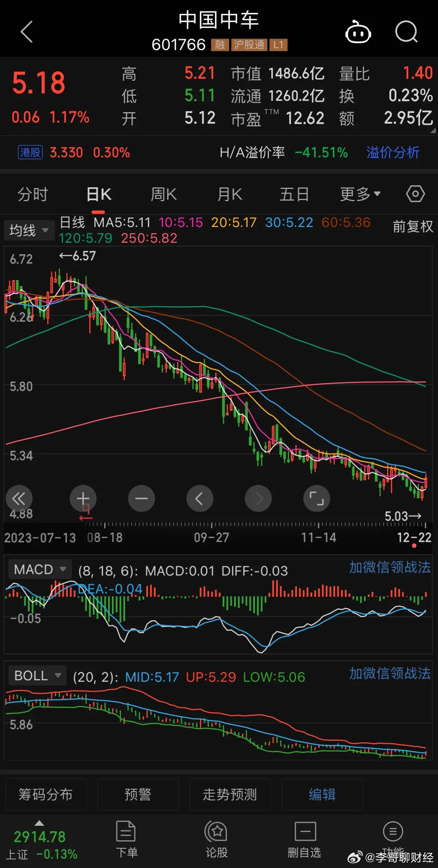The width and height of the screenshot is (438, 868).
Task: Open the 溢价分析 link
Action: (393, 153)
